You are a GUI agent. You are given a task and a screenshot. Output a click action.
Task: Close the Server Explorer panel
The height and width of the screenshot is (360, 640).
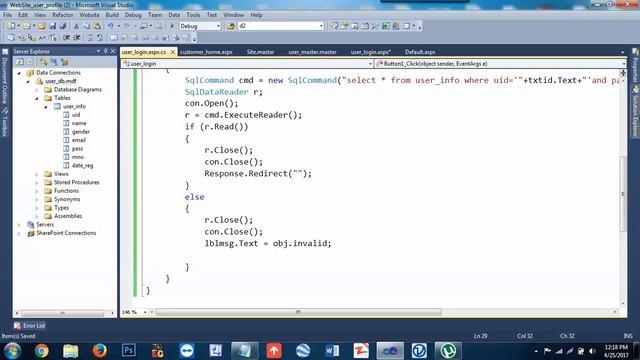tap(113, 51)
